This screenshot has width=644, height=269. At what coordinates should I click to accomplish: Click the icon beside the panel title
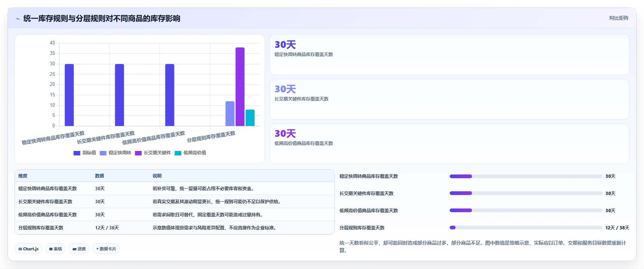point(18,19)
